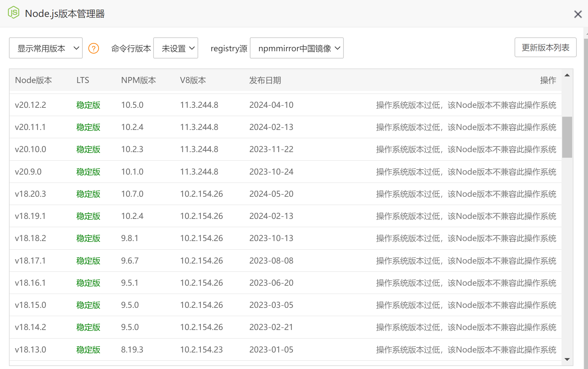Click the Node.js logo icon

(14, 13)
